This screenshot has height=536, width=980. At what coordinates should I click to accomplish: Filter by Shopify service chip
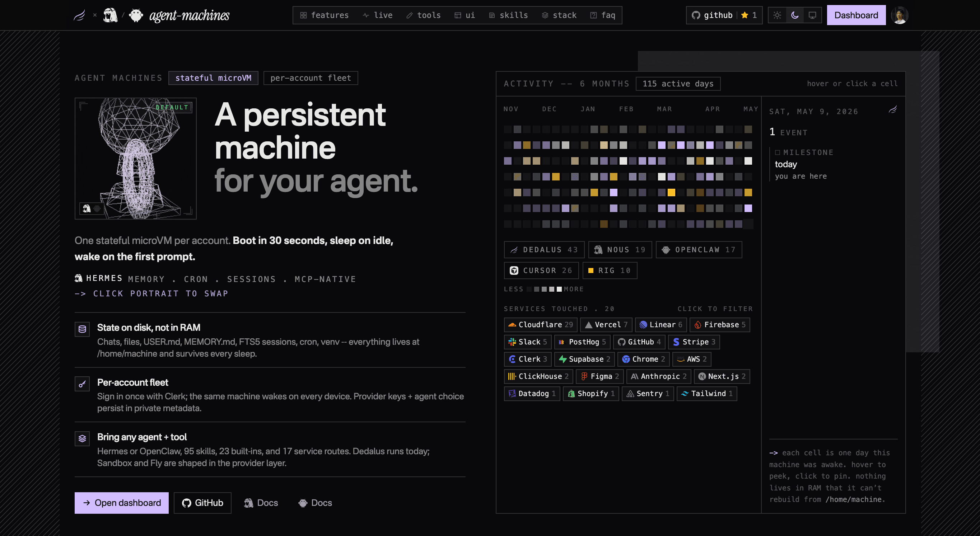591,394
